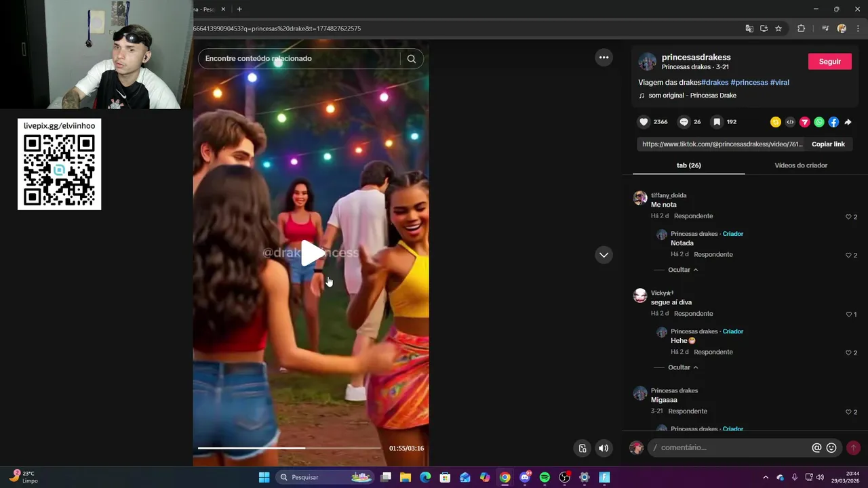Save video with the bookmark icon
The image size is (868, 488).
coord(717,122)
